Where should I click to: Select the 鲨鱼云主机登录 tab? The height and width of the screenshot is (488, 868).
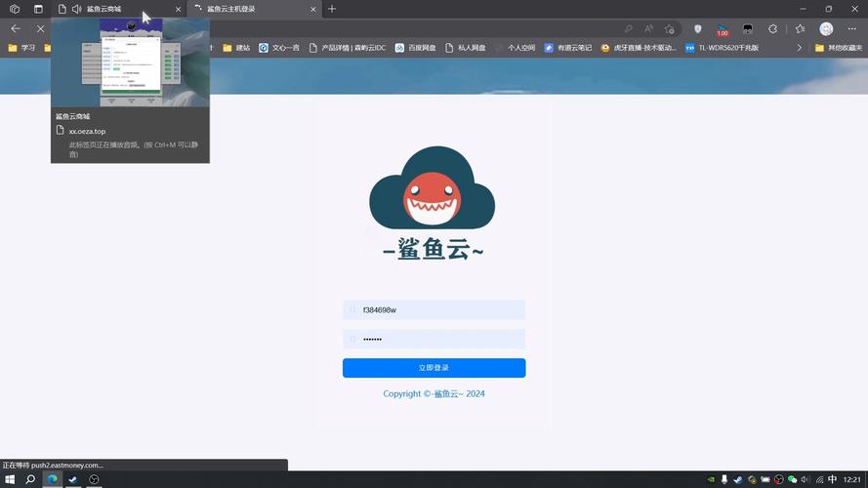(254, 9)
